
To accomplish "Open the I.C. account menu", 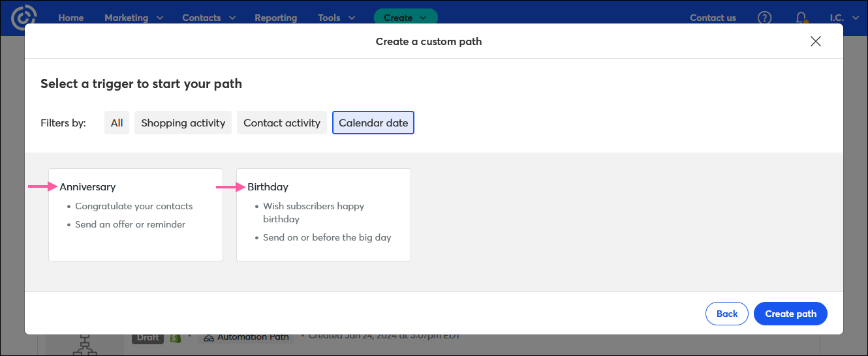I will pos(842,18).
